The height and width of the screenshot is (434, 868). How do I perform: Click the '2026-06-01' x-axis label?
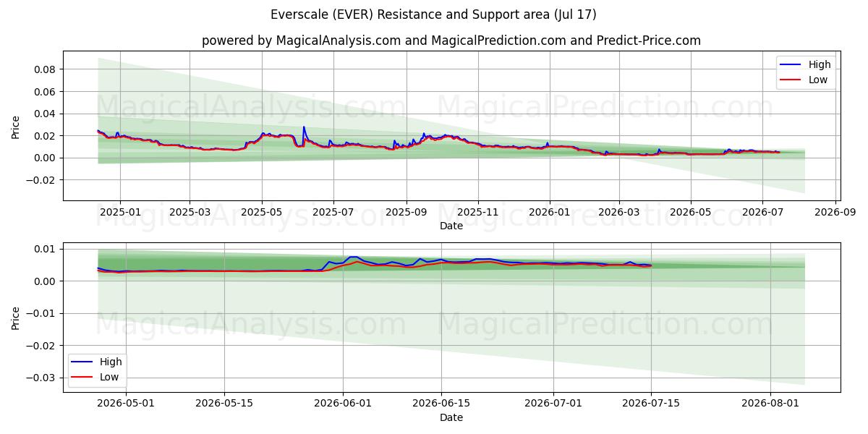pos(343,405)
